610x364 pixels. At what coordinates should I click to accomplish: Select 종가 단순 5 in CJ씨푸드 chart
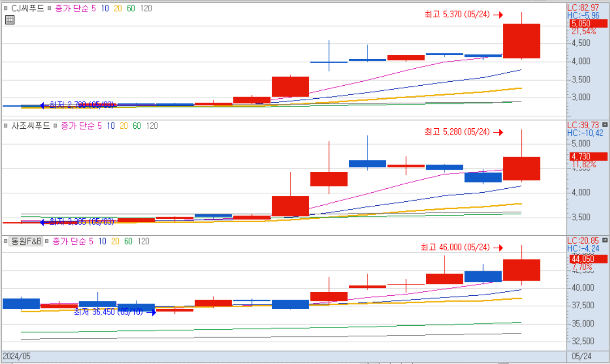point(75,8)
